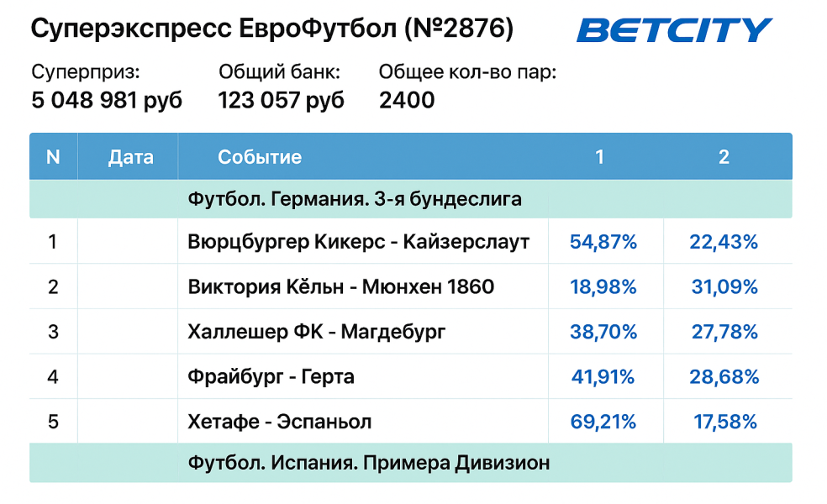
Task: Click the Дата column header
Action: [131, 157]
